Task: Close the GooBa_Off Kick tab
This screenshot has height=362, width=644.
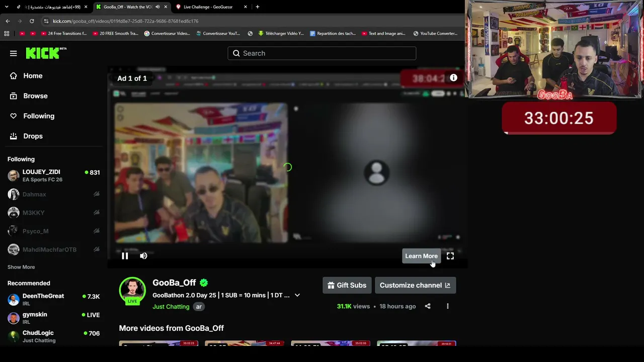Action: click(x=166, y=7)
